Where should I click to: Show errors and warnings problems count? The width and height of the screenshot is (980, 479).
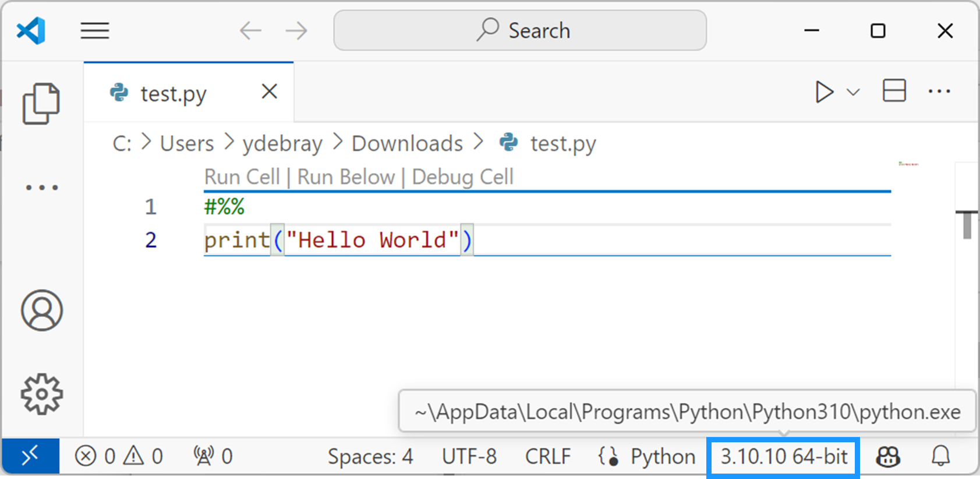(x=119, y=456)
